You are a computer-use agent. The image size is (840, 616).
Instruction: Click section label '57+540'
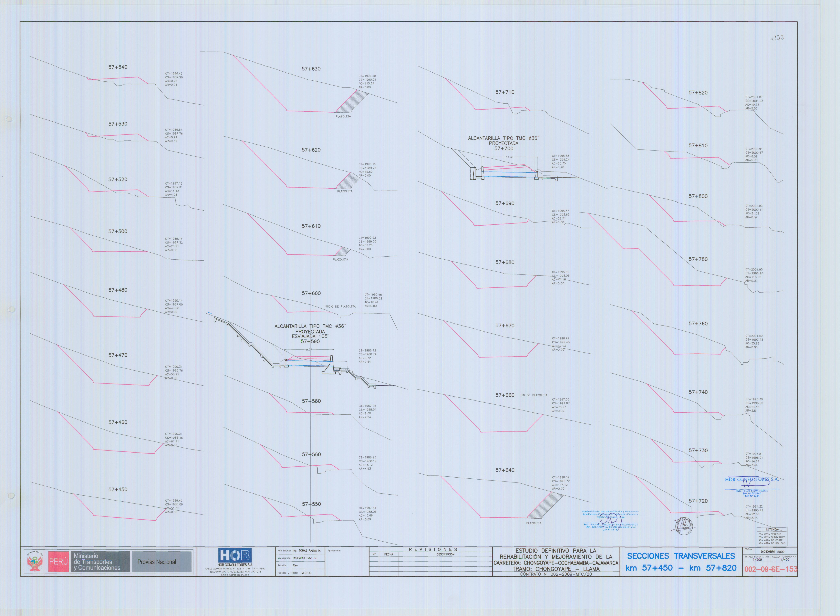click(x=118, y=67)
